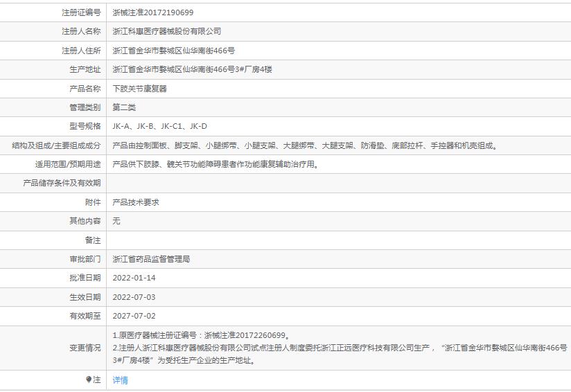Select the structure composition text starting 产品由控制面板
This screenshot has height=392, width=571.
[x=305, y=145]
